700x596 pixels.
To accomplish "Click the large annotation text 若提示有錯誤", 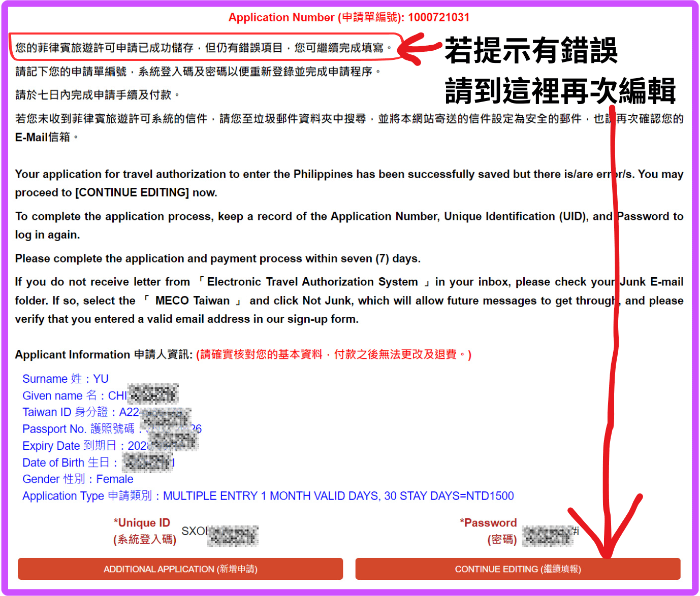I will click(531, 51).
